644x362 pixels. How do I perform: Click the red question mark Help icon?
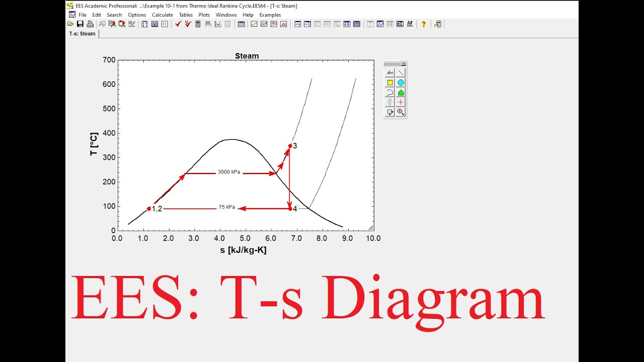click(424, 24)
